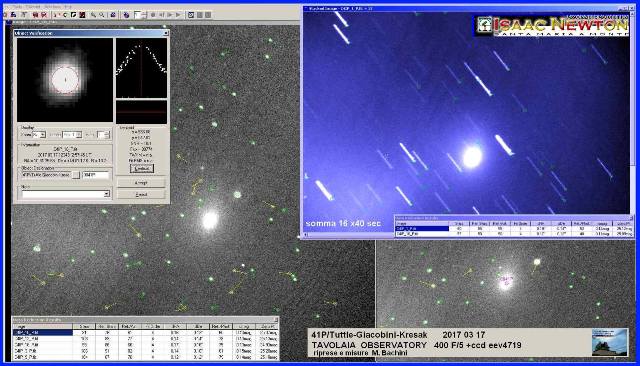Click the first magnifier zoom icon

[93, 15]
